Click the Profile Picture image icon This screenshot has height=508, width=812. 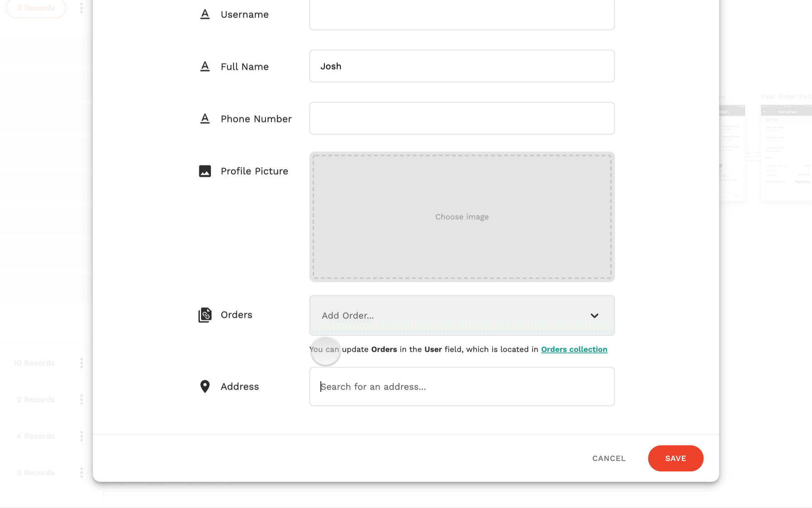click(x=205, y=171)
